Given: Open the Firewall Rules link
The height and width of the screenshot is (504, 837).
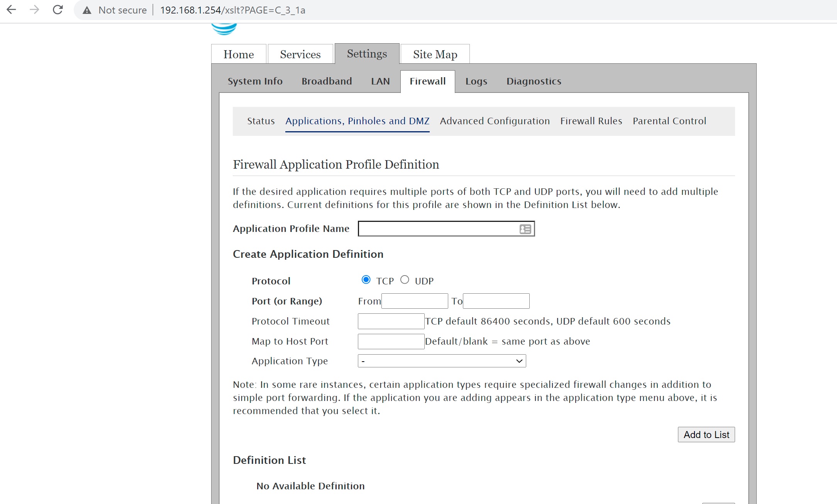Looking at the screenshot, I should [x=591, y=121].
